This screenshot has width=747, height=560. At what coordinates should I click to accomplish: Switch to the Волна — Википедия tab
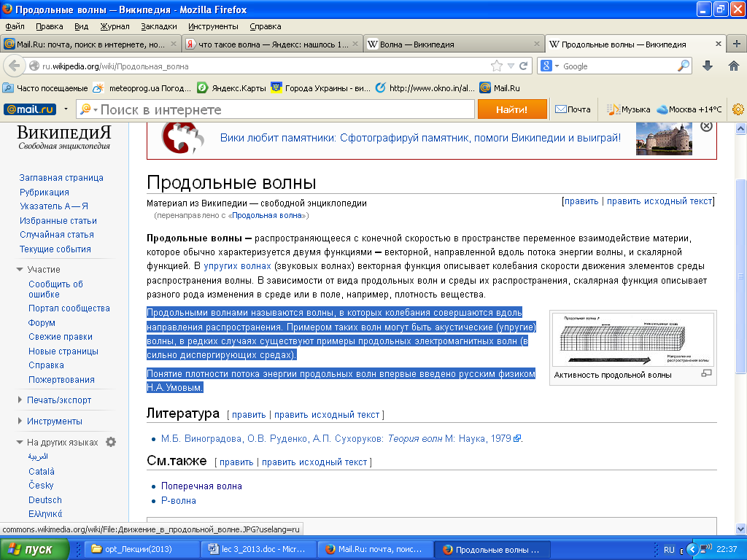454,44
